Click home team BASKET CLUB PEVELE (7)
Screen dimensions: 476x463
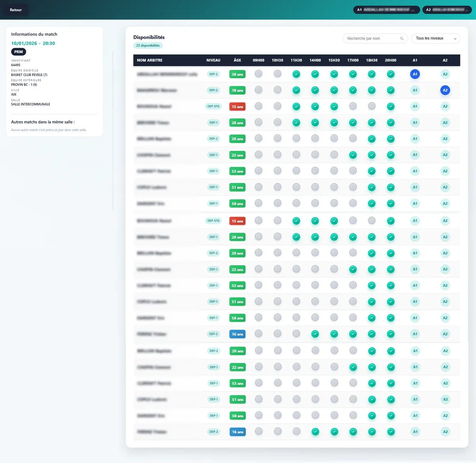point(29,75)
